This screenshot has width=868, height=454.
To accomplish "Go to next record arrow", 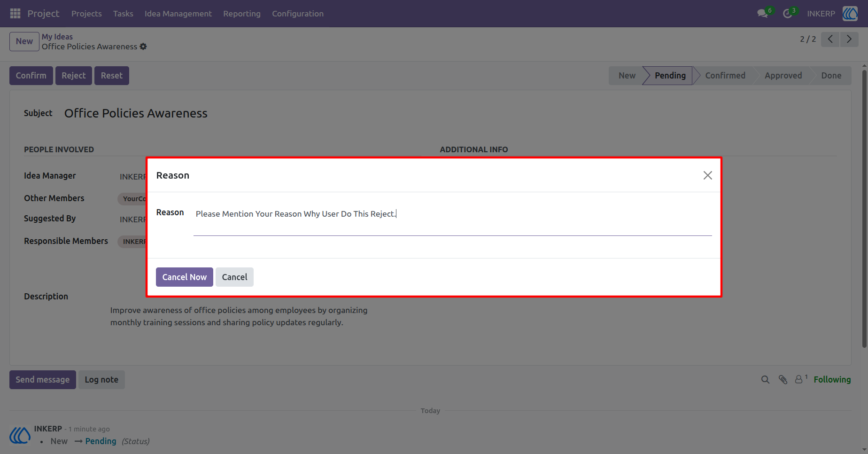I will [x=849, y=39].
